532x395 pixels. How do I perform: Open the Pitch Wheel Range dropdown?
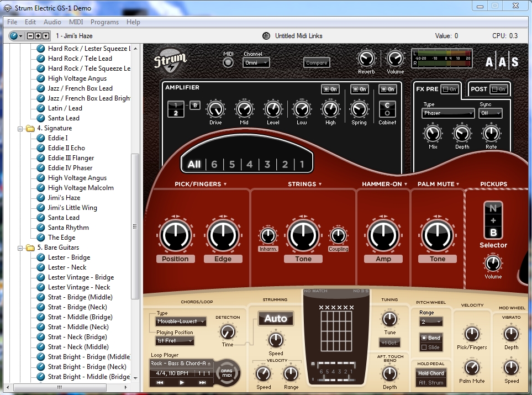pos(431,322)
